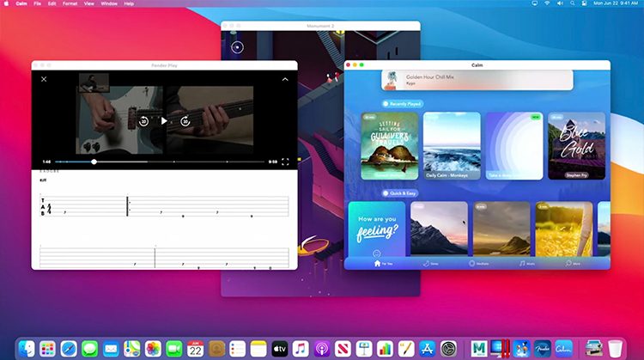Open the Blue Gold Stephen Fry card

click(x=577, y=146)
